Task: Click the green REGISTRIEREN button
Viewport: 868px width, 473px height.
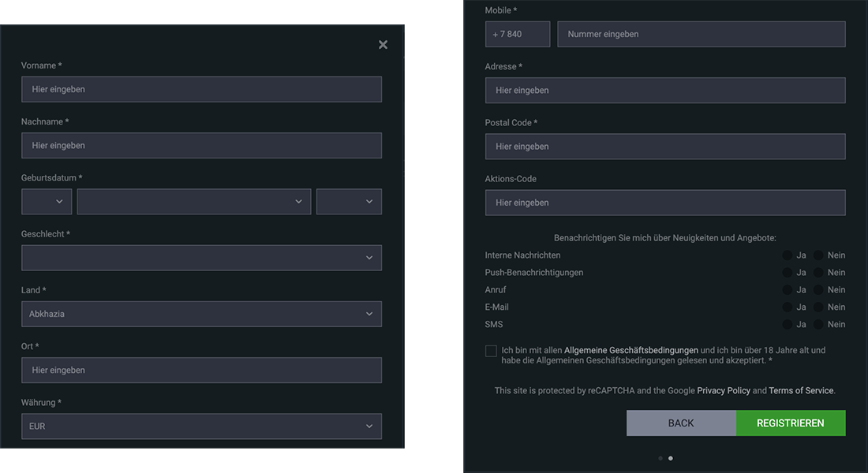Action: [790, 423]
